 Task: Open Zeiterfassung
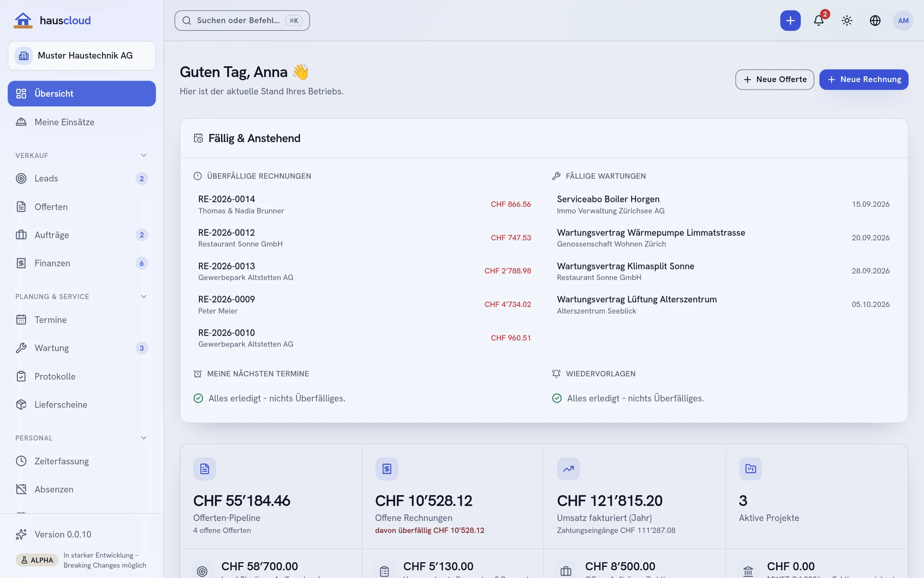point(82,461)
